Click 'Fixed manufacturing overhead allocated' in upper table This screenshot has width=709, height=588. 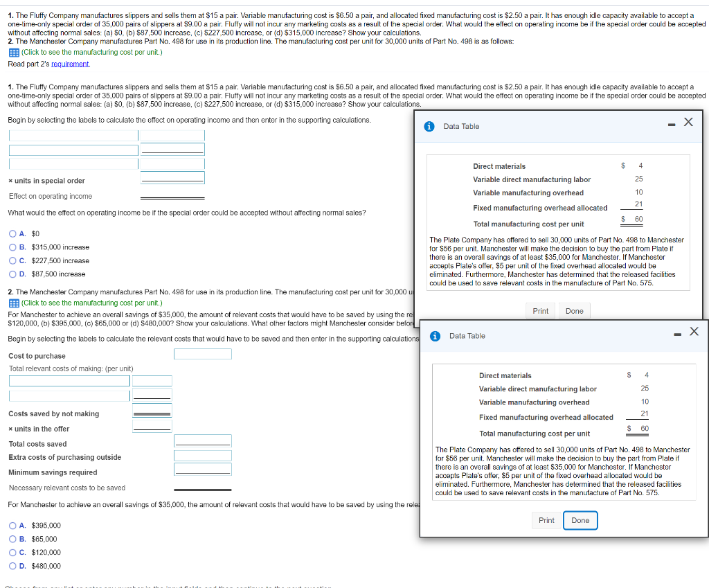coord(540,208)
